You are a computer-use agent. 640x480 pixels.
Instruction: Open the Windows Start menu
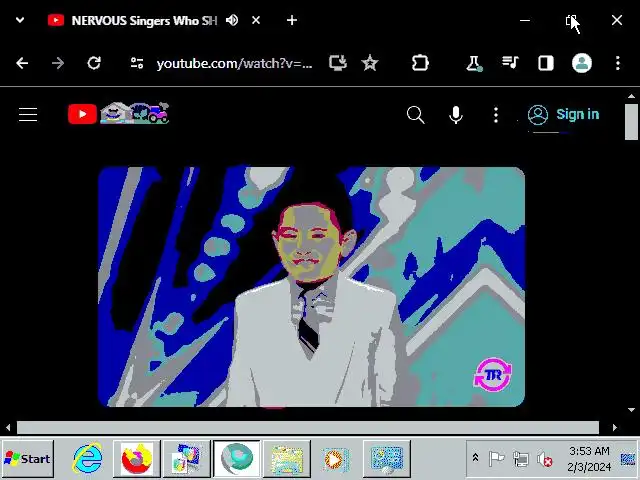(28, 459)
